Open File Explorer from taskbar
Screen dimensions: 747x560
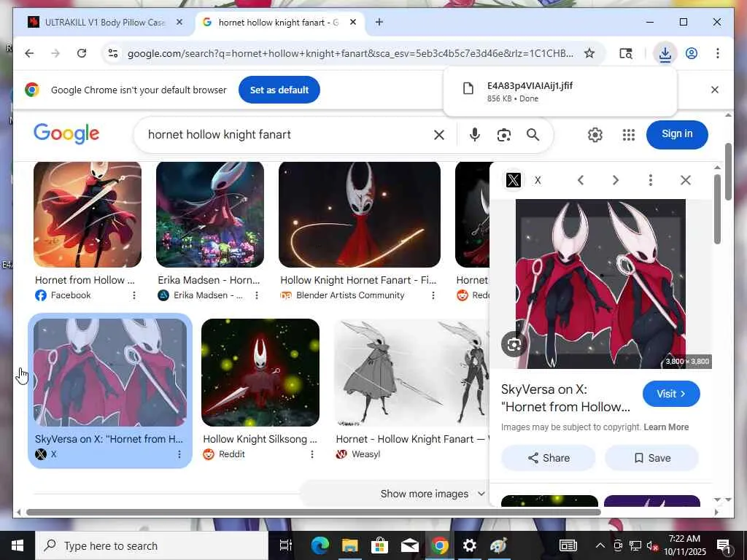(349, 545)
